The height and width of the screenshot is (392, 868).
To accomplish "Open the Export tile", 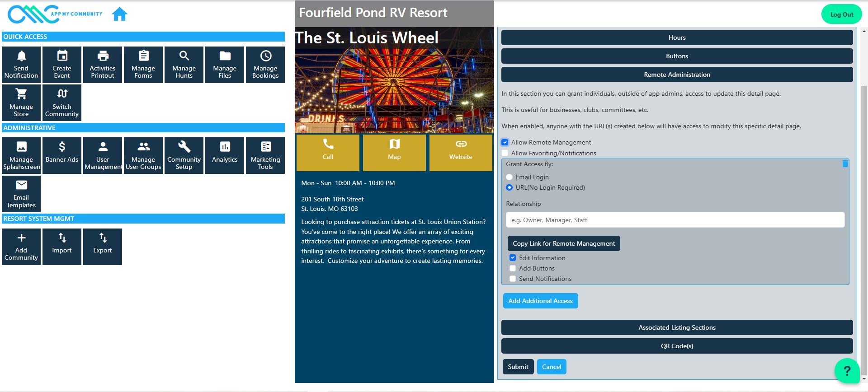I will click(103, 247).
